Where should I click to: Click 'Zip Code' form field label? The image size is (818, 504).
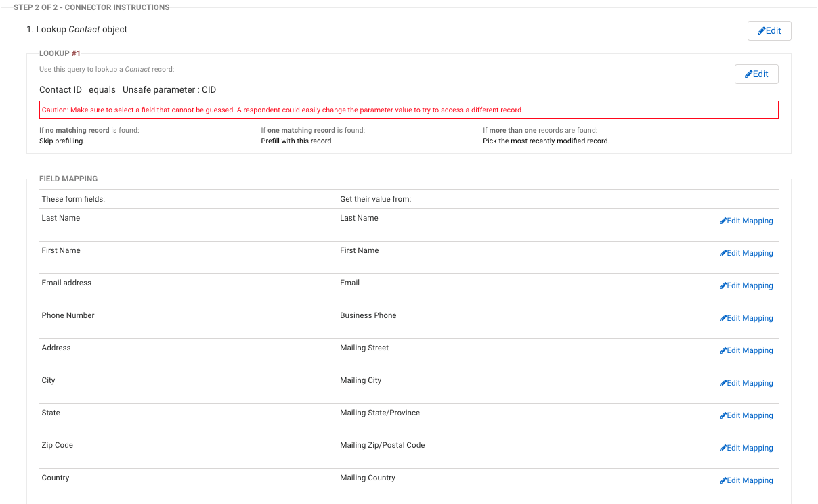tap(58, 445)
